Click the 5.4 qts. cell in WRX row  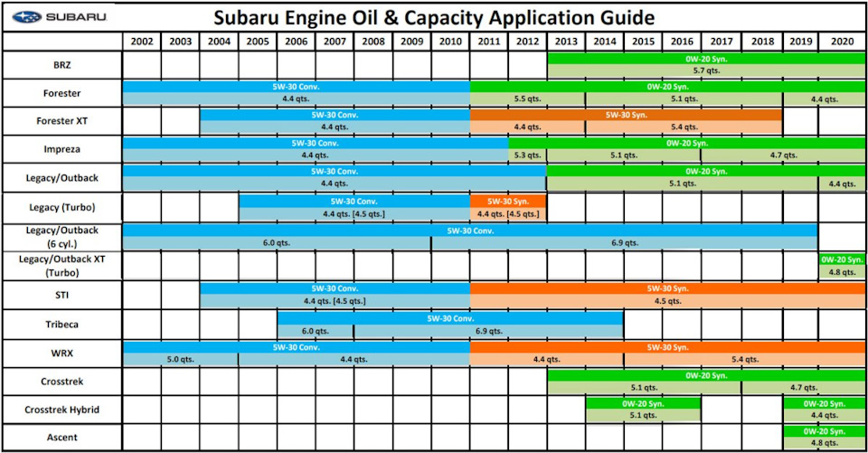(x=744, y=359)
